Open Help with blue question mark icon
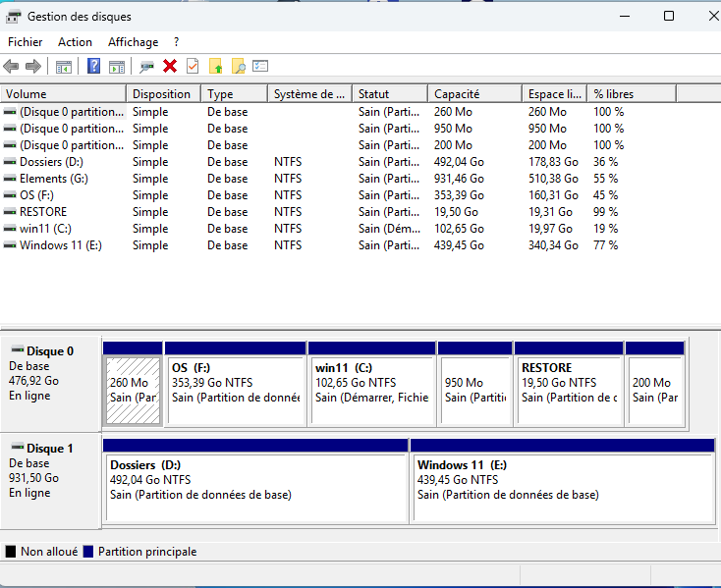Image resolution: width=721 pixels, height=588 pixels. pos(93,66)
